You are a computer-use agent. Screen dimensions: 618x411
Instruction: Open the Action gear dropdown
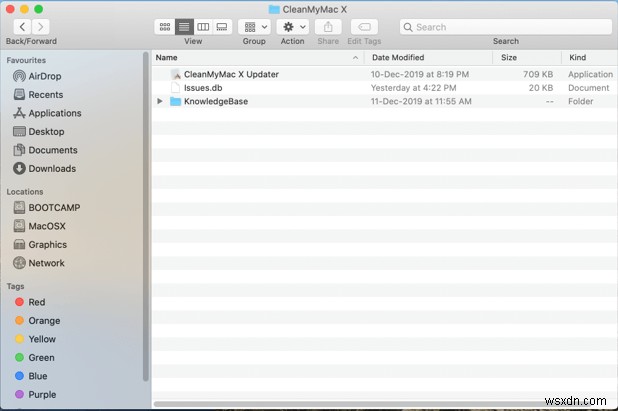point(292,27)
